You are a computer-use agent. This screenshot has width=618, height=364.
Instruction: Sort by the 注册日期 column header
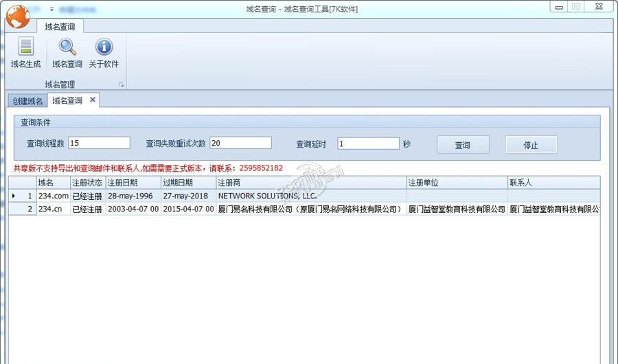pos(133,183)
